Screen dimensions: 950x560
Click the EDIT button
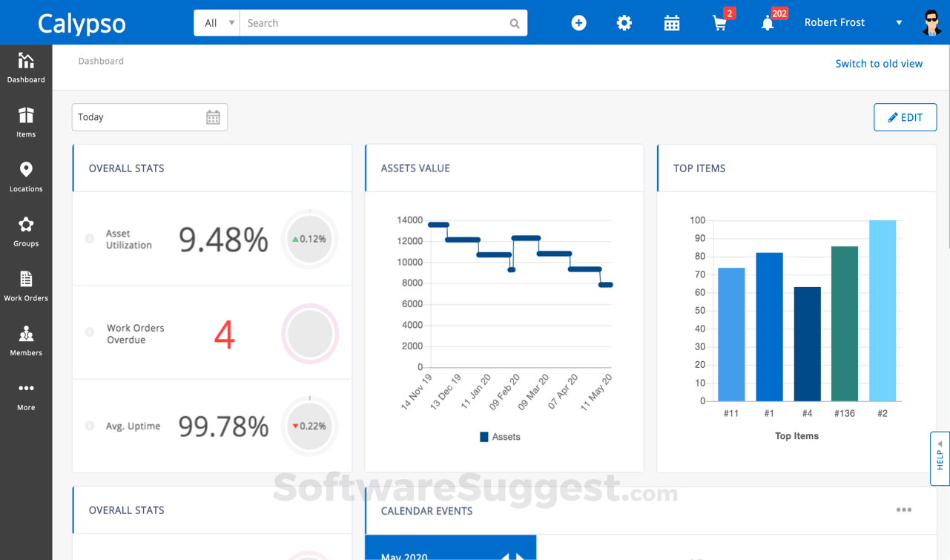tap(905, 116)
